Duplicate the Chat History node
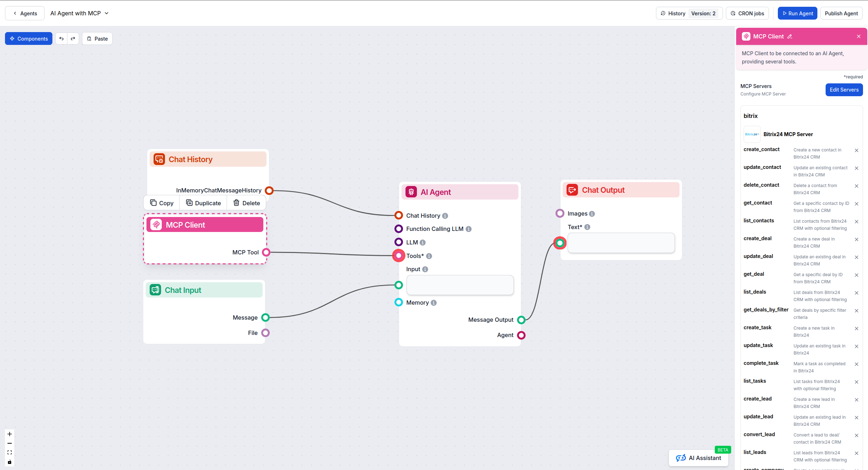 click(x=203, y=203)
